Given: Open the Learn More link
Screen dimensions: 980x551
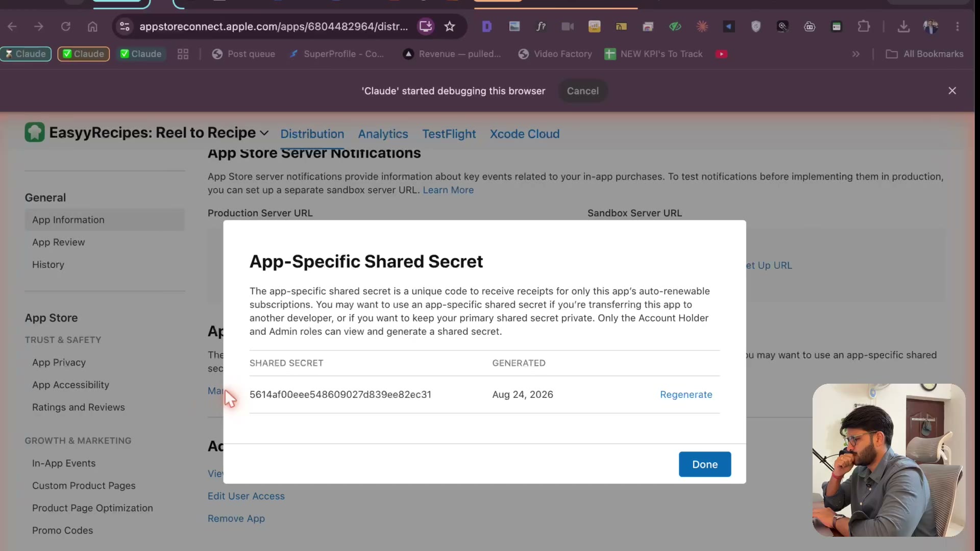Looking at the screenshot, I should (448, 190).
